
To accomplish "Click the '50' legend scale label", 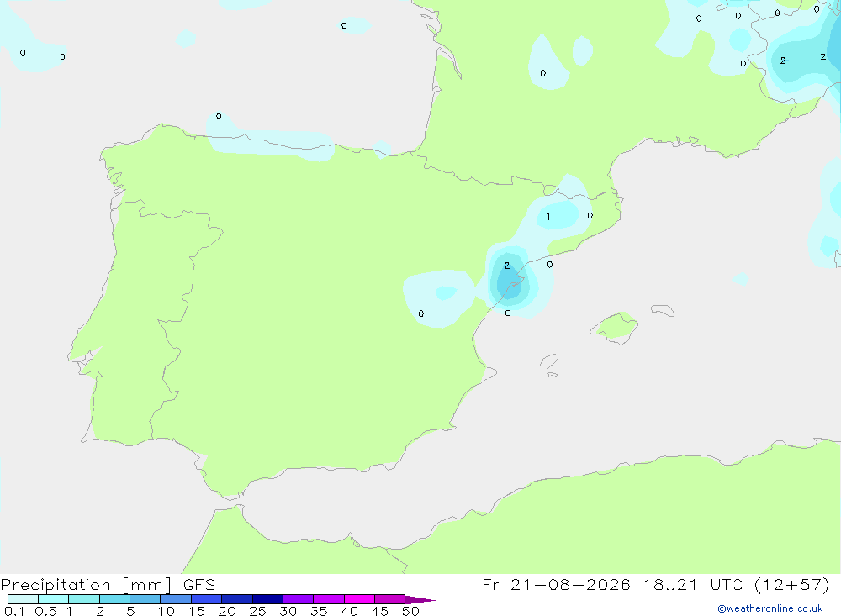I will 411,611.
